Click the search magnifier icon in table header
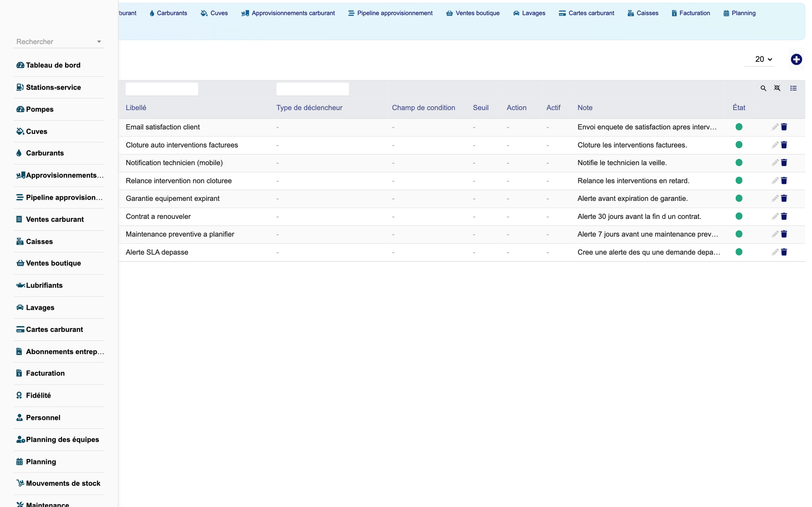812x507 pixels. coord(763,88)
